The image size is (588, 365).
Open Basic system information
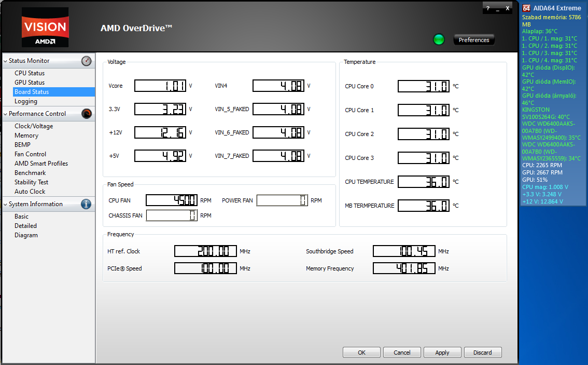tap(21, 217)
